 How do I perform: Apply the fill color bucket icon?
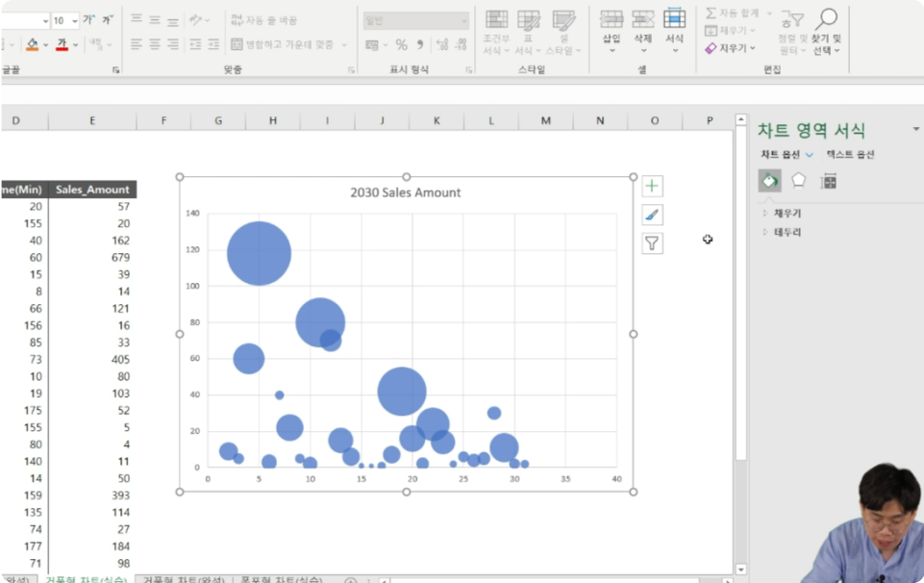(x=33, y=44)
